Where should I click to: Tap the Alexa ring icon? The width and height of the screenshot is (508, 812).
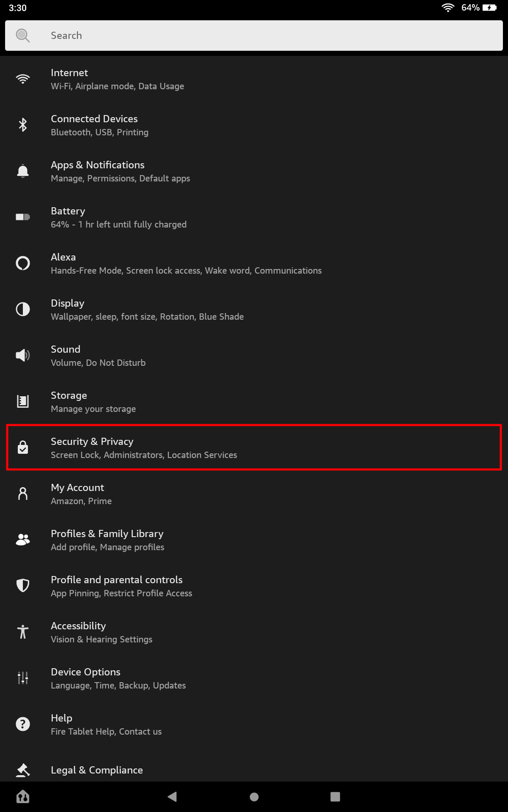pos(23,263)
